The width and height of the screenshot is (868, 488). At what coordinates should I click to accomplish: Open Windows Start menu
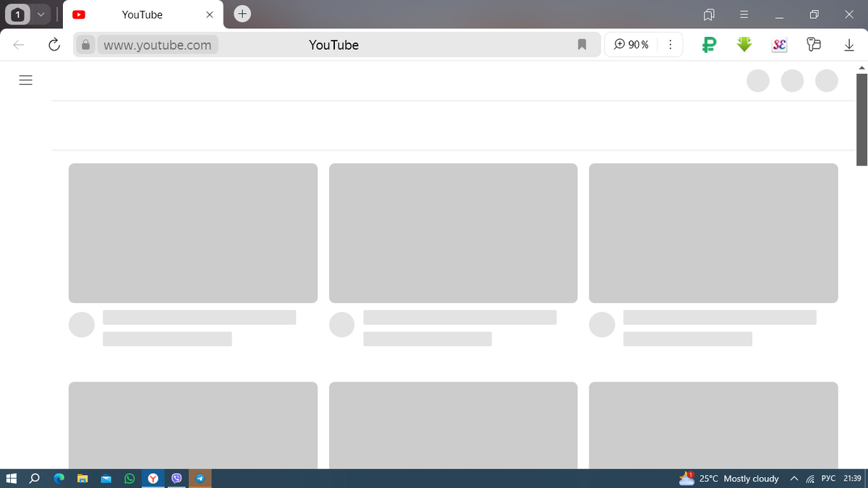[x=11, y=479]
